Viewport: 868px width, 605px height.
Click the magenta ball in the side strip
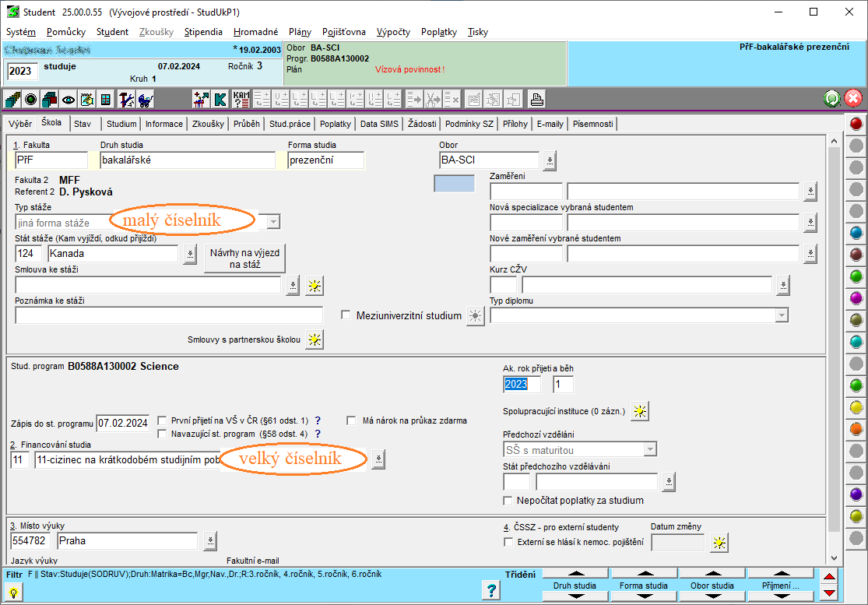click(x=856, y=298)
